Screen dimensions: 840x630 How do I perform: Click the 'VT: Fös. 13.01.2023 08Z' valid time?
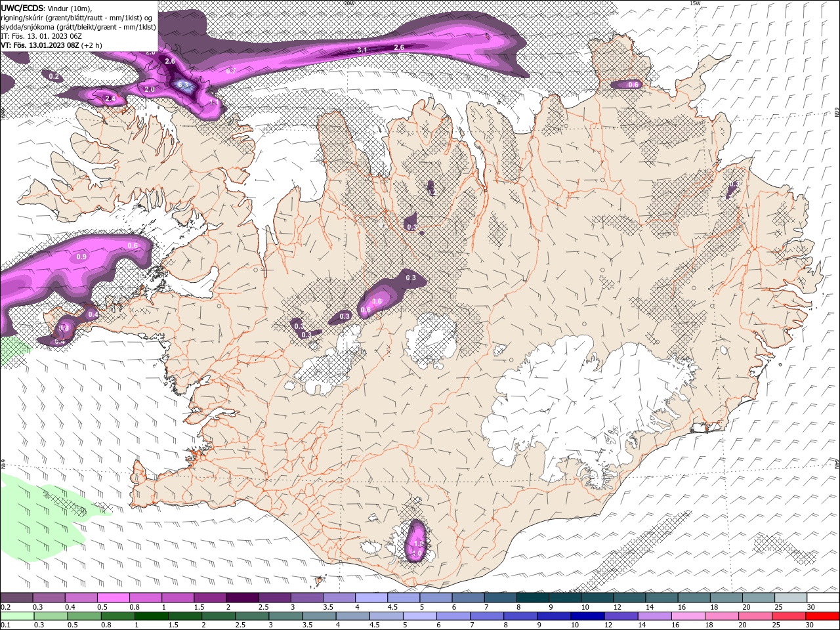[40, 45]
